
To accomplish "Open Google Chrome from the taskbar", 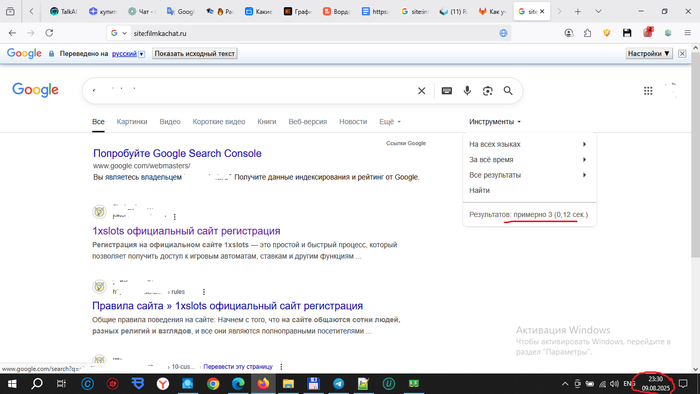I will point(213,384).
